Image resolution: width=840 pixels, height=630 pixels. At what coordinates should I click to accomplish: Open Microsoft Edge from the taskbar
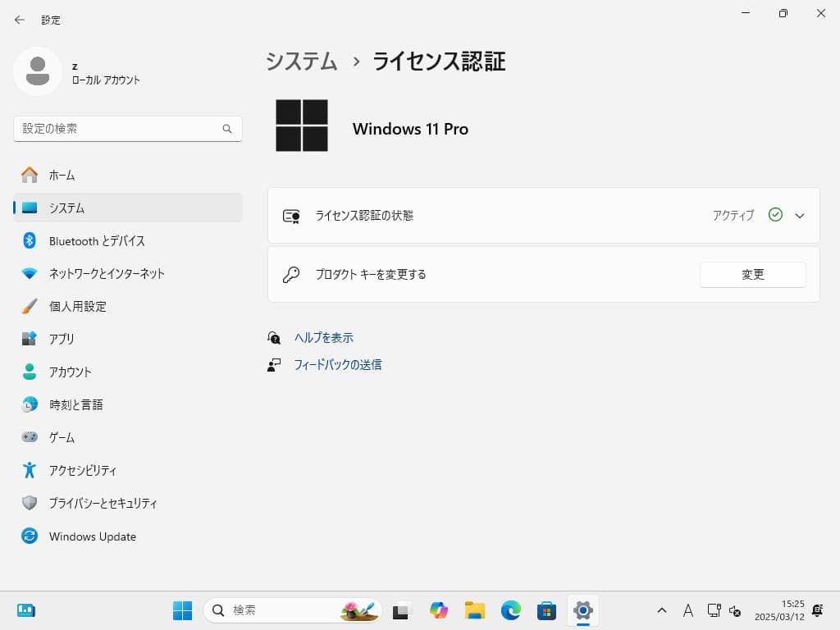[x=510, y=610]
